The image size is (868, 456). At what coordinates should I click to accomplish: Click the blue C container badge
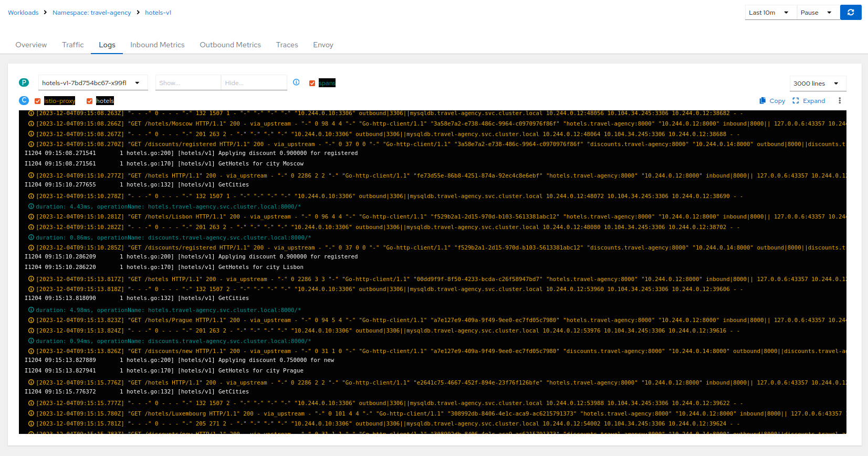24,101
